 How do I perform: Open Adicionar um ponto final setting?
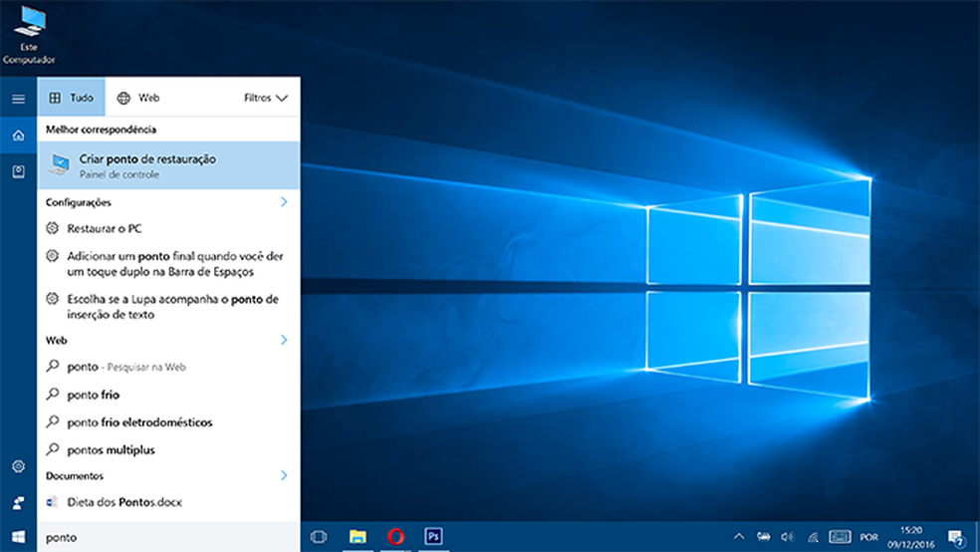168,264
